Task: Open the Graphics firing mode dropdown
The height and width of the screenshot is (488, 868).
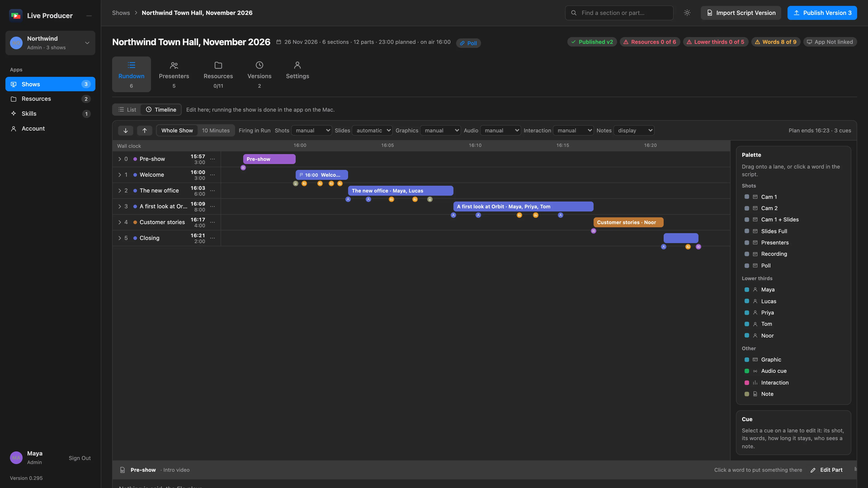Action: click(441, 130)
